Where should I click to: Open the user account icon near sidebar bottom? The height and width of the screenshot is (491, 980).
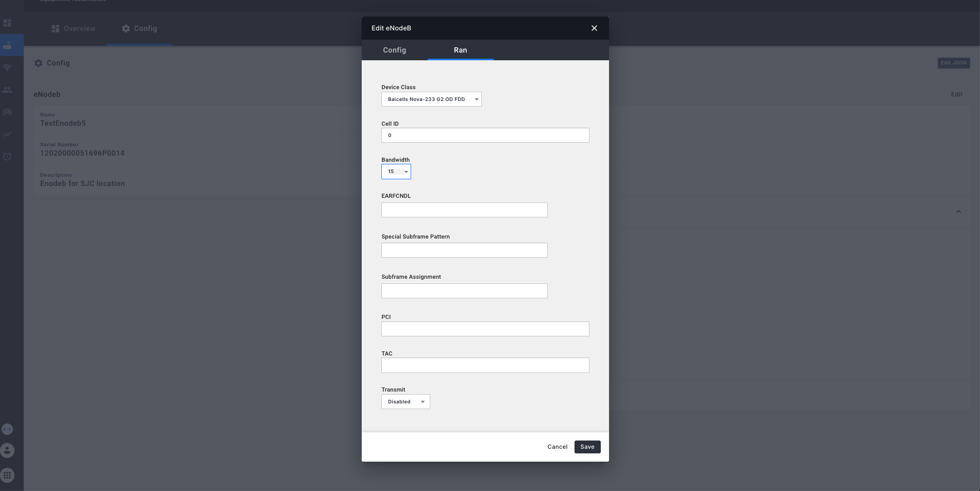7,450
